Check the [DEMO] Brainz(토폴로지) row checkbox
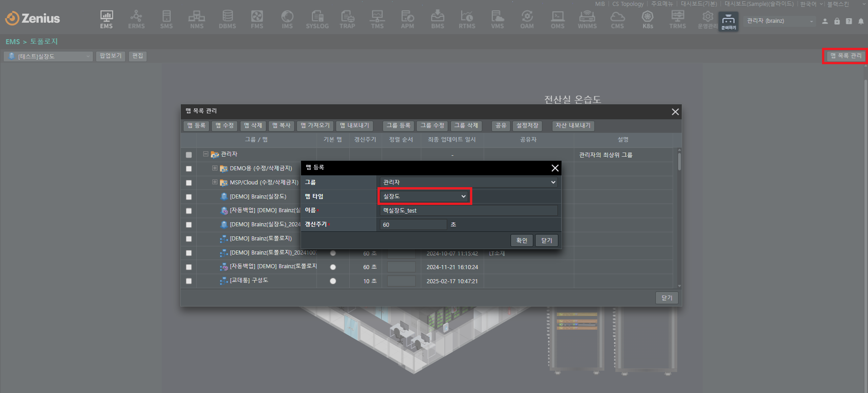This screenshot has width=868, height=393. tap(189, 239)
